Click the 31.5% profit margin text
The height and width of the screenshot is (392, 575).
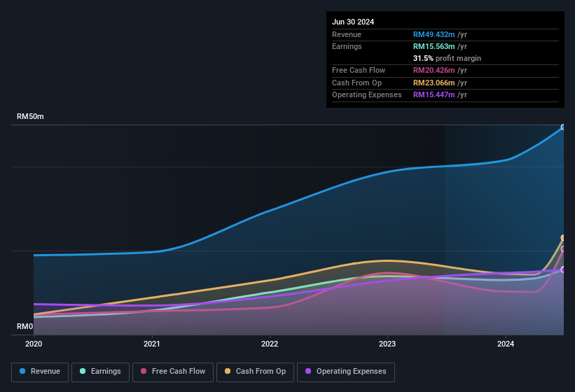(x=447, y=58)
